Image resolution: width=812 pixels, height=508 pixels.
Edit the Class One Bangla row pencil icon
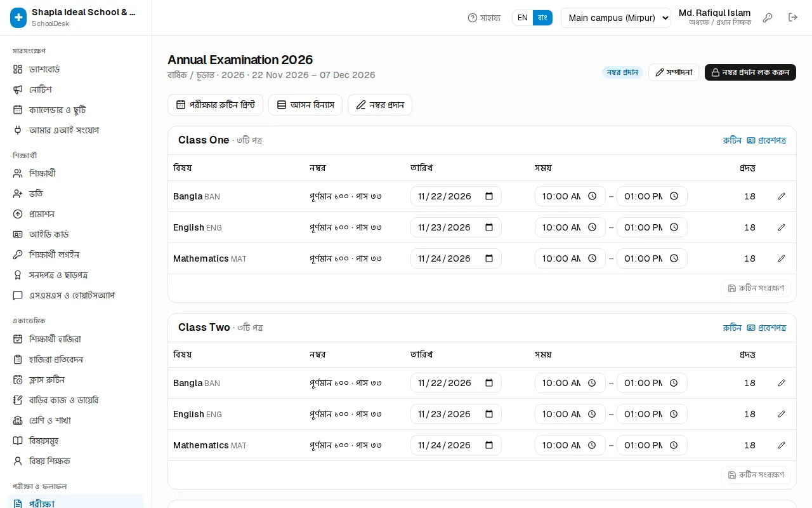(782, 196)
